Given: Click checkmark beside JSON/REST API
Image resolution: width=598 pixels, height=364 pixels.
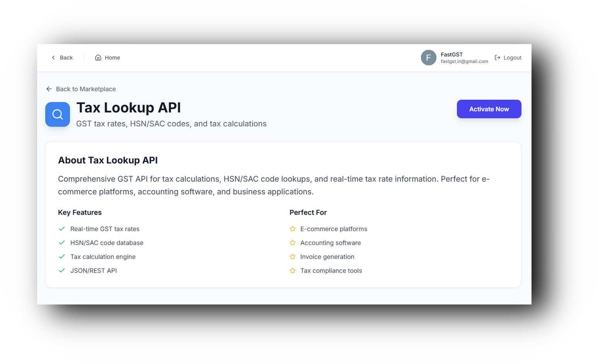Looking at the screenshot, I should point(61,270).
